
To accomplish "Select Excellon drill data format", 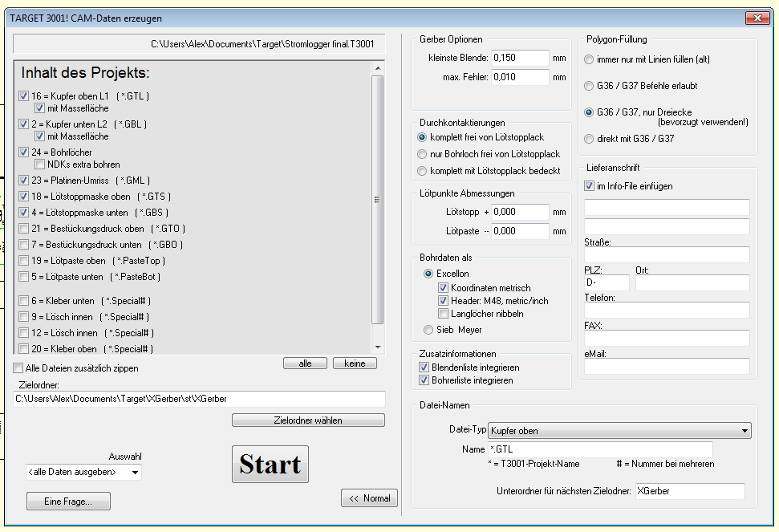I will coord(428,274).
